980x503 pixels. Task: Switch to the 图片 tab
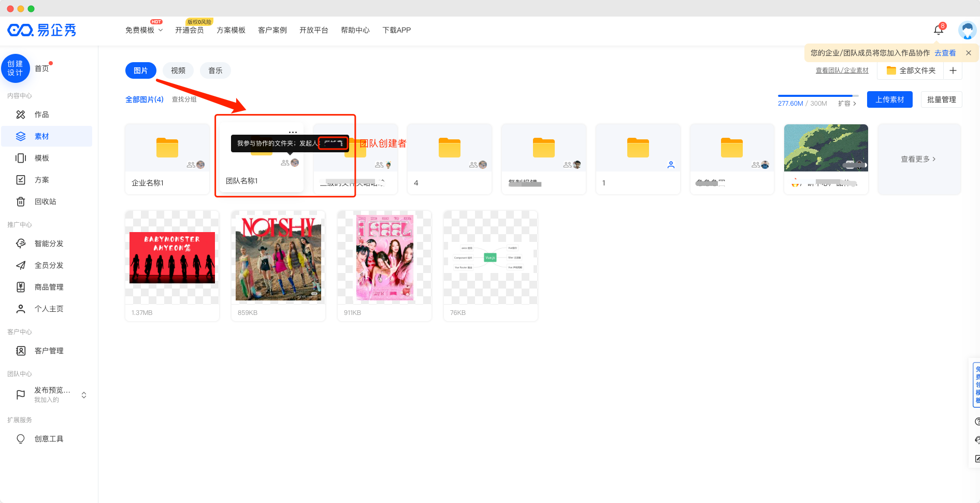click(141, 70)
